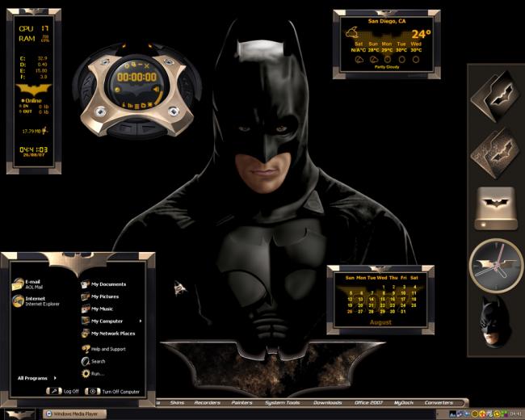This screenshot has width=525, height=420.
Task: Toggle mute with the player speaker icon
Action: click(156, 90)
